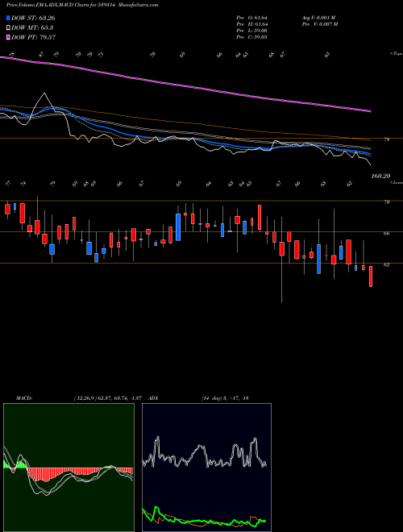Click the 'Pre C' close value line
Image resolution: width=403 pixels, height=532 pixels.
click(252, 37)
